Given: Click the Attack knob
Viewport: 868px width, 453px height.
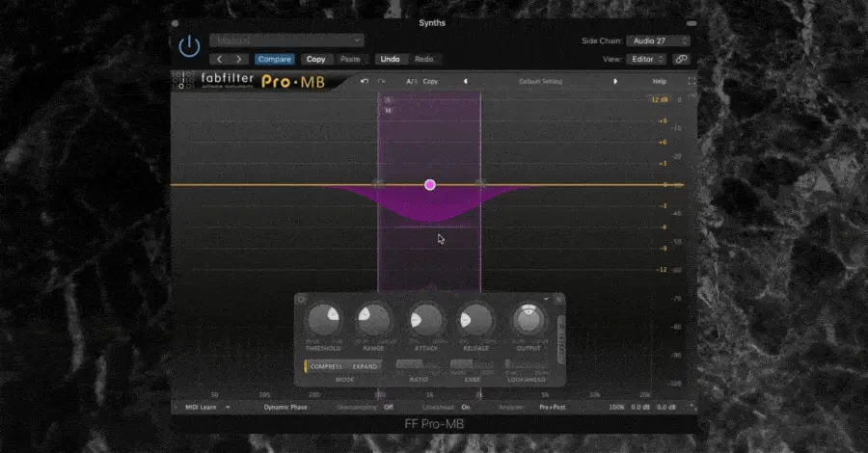Looking at the screenshot, I should (425, 320).
